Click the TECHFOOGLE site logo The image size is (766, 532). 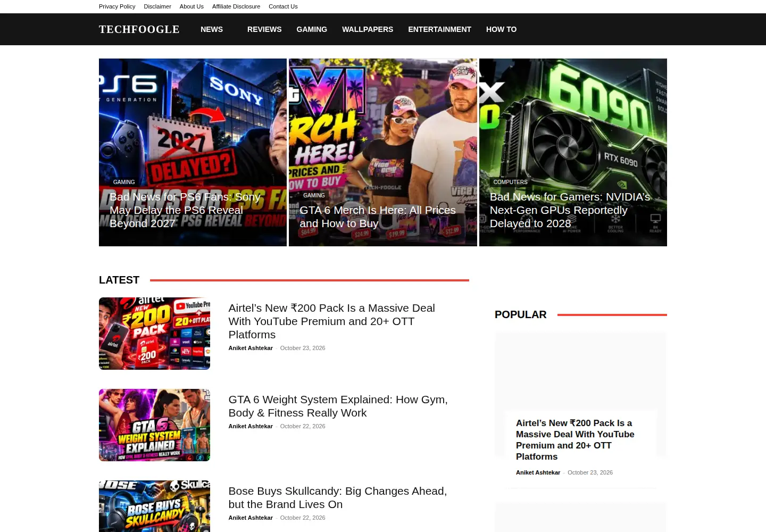pyautogui.click(x=139, y=29)
